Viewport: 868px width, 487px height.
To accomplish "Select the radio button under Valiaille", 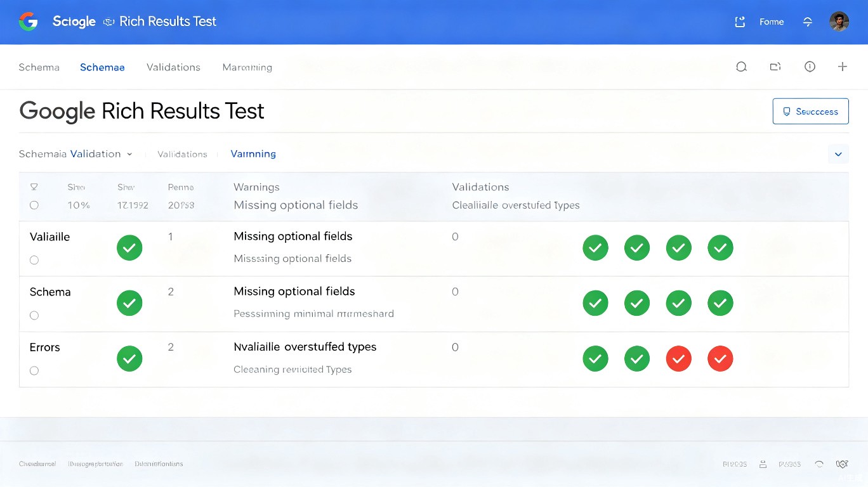I will 34,260.
